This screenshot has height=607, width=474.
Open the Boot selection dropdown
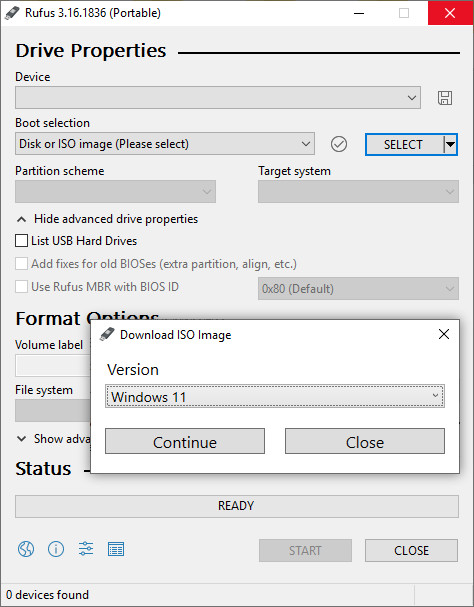click(x=165, y=144)
